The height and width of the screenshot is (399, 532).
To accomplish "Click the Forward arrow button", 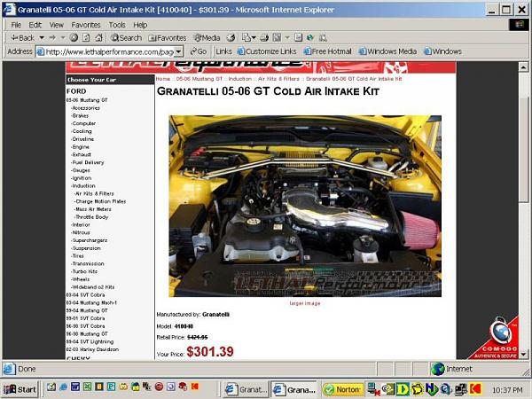I will click(52, 37).
